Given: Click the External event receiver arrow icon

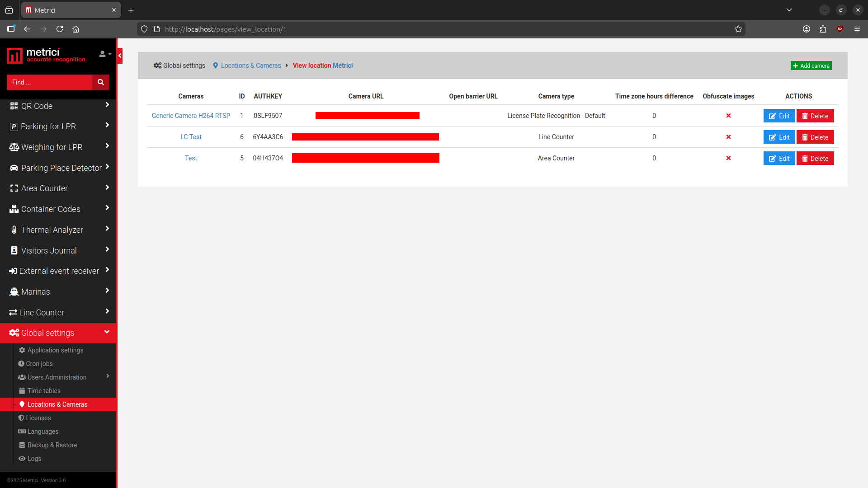Looking at the screenshot, I should point(13,271).
